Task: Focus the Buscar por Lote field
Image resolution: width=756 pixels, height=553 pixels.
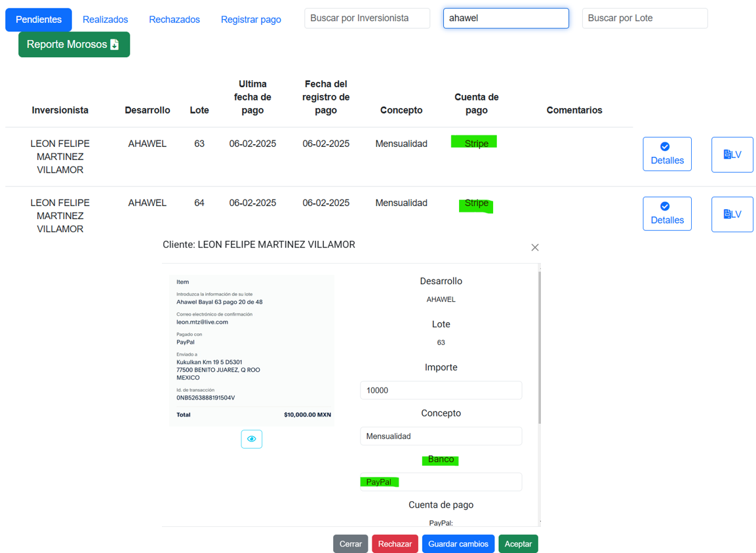Action: coord(645,18)
